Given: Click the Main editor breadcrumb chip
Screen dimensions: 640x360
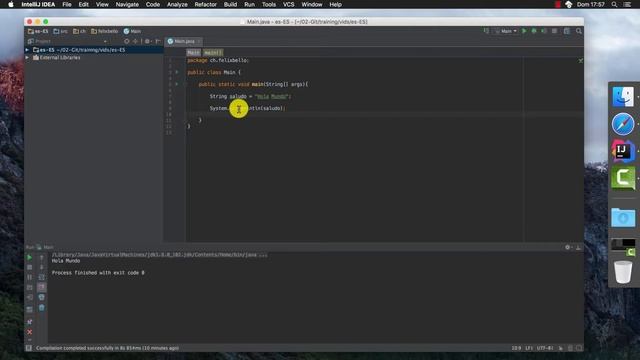Looking at the screenshot, I should [193, 52].
